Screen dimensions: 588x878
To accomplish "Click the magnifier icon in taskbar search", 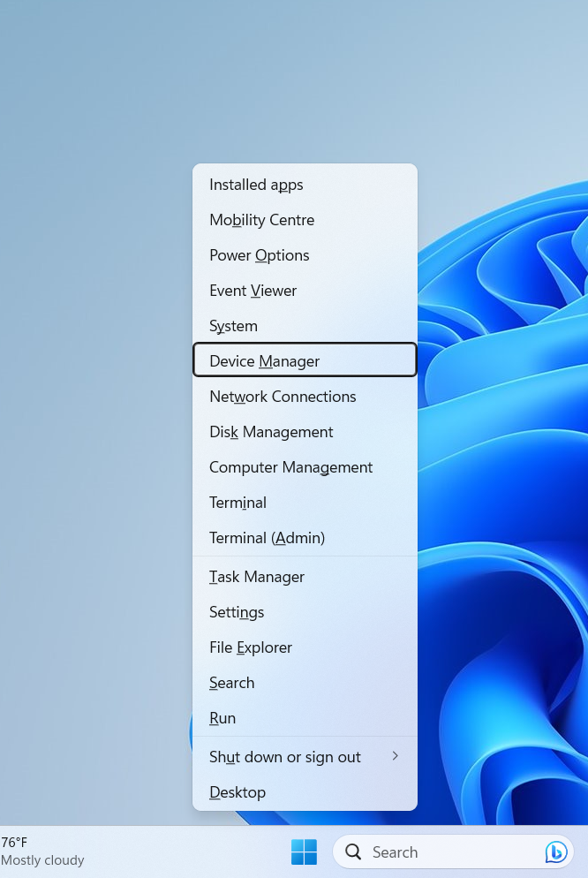I will point(354,852).
